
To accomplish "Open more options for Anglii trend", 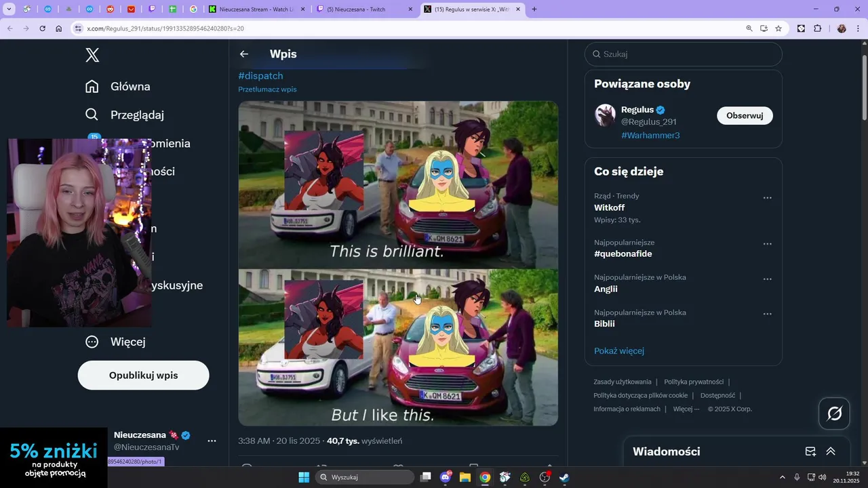I will (768, 279).
